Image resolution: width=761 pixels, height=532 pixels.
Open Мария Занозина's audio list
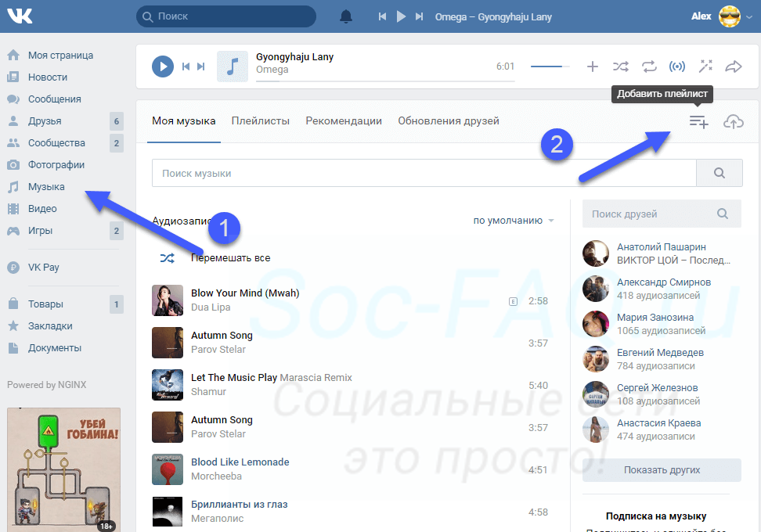click(x=662, y=324)
